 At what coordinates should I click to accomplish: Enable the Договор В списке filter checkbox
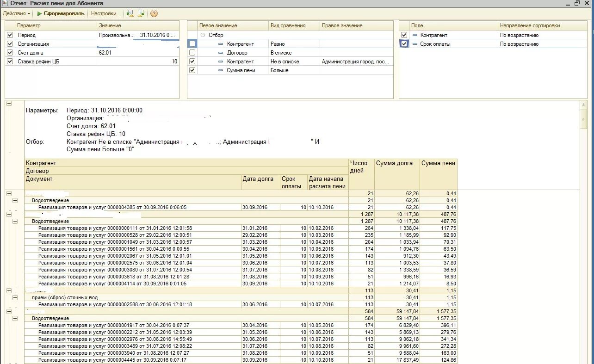pos(192,53)
